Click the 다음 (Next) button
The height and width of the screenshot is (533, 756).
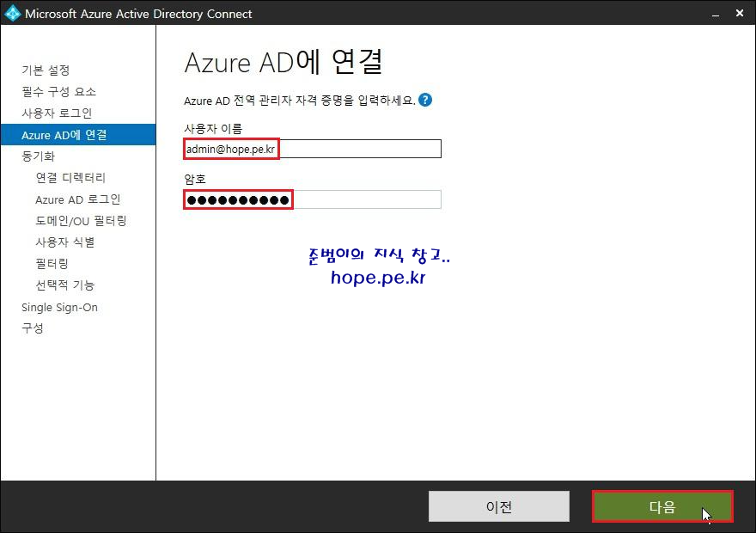click(662, 506)
